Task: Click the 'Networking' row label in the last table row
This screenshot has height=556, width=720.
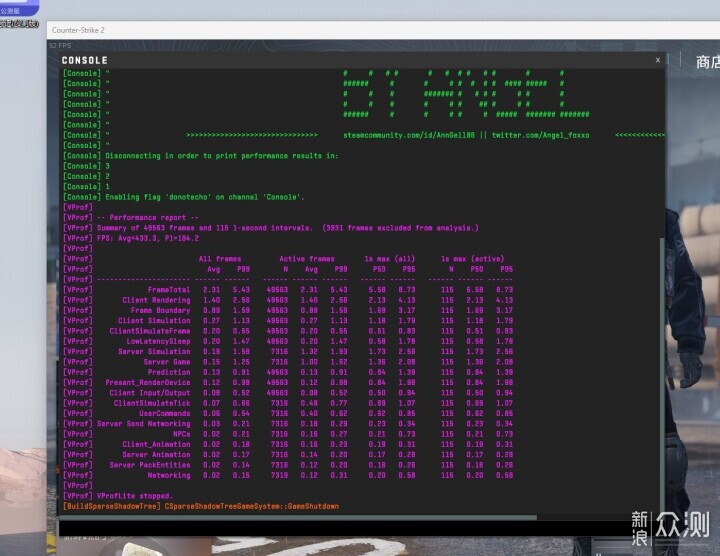Action: pyautogui.click(x=169, y=475)
